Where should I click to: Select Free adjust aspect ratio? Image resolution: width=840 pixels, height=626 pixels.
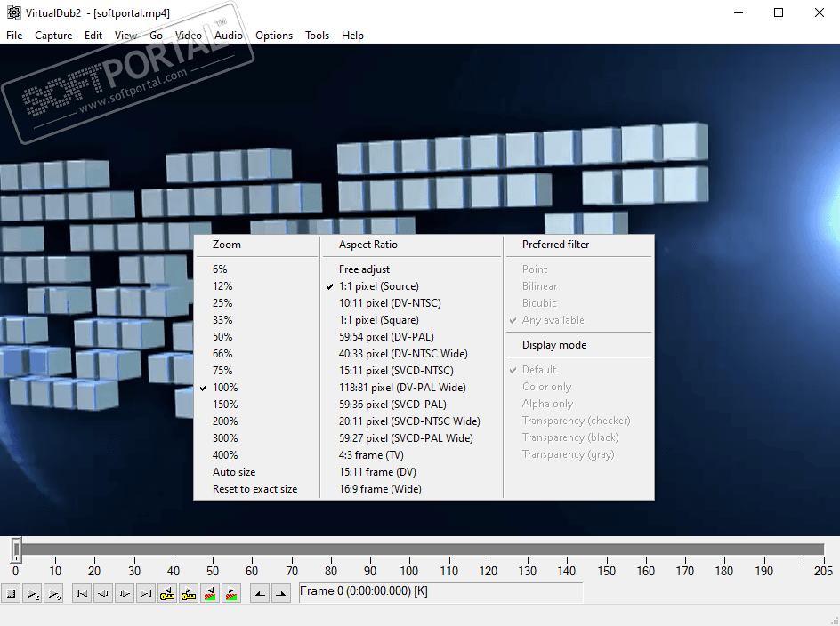pos(411,269)
